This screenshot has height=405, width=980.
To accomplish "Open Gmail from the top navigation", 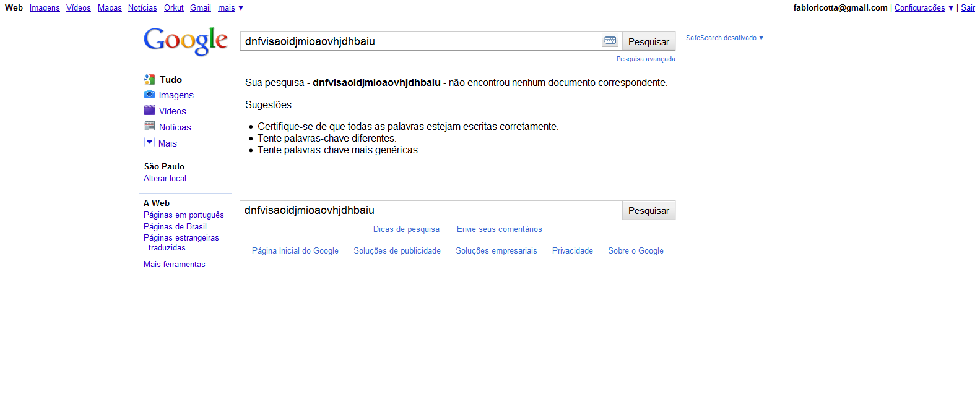I will [201, 8].
